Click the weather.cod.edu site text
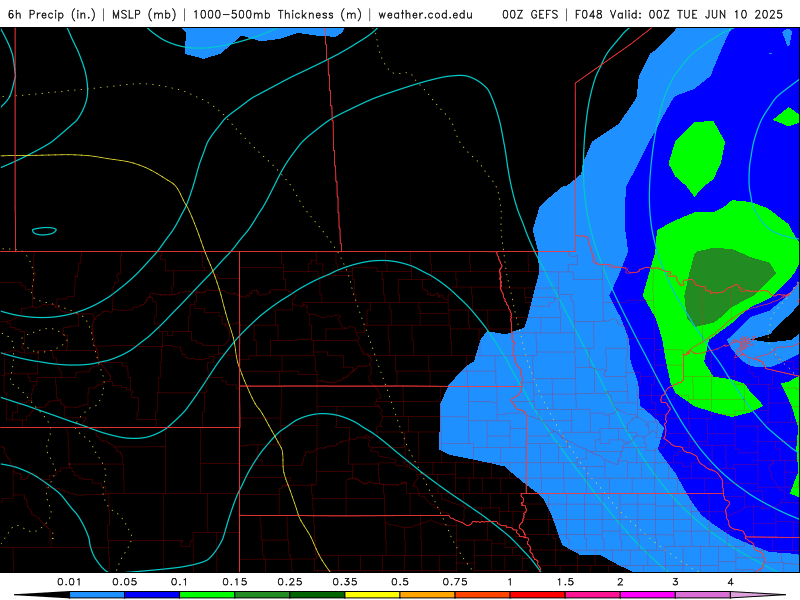 coord(425,14)
